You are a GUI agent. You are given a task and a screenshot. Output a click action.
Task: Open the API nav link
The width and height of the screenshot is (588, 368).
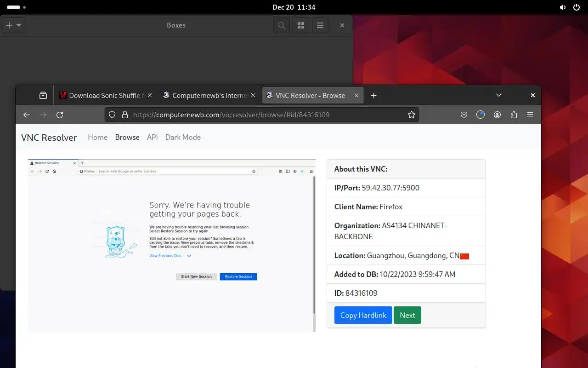pyautogui.click(x=153, y=138)
